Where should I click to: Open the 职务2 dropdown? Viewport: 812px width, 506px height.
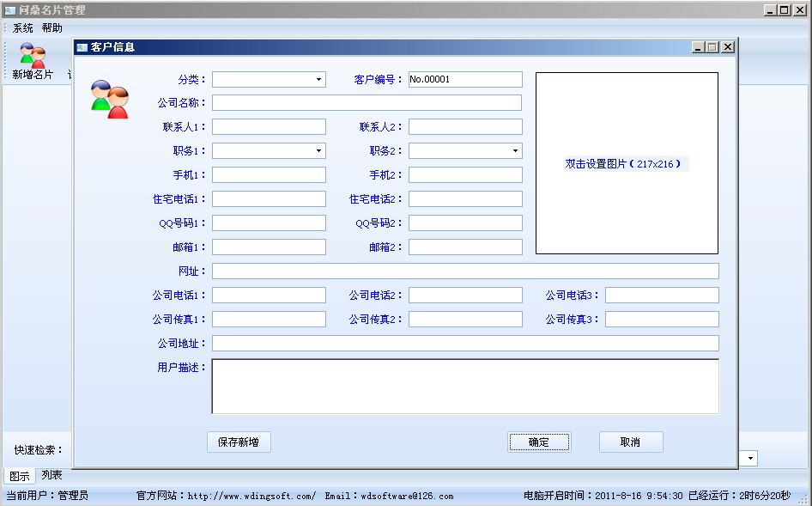point(515,151)
